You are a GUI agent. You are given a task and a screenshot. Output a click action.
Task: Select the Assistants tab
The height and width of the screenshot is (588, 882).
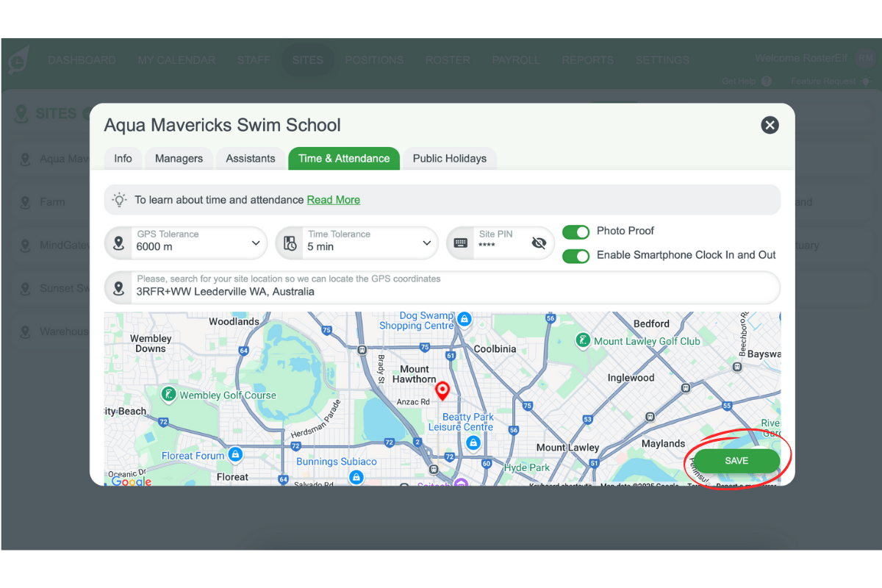point(251,159)
